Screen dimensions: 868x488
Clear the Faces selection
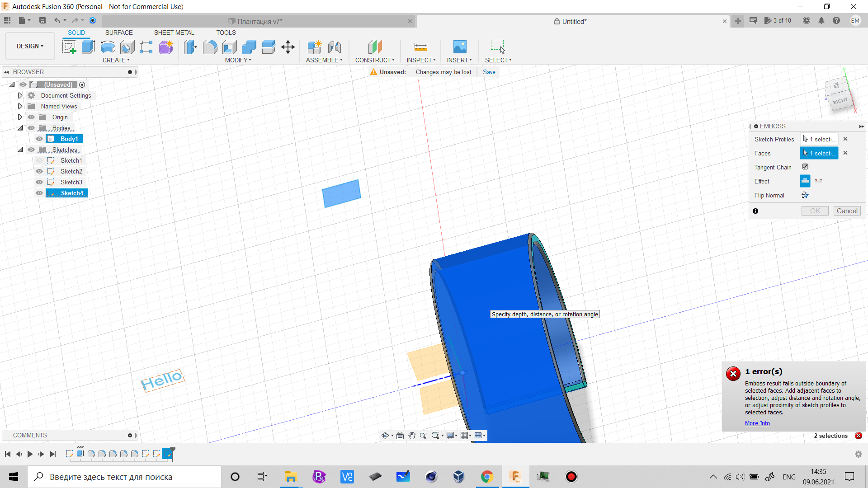point(845,153)
